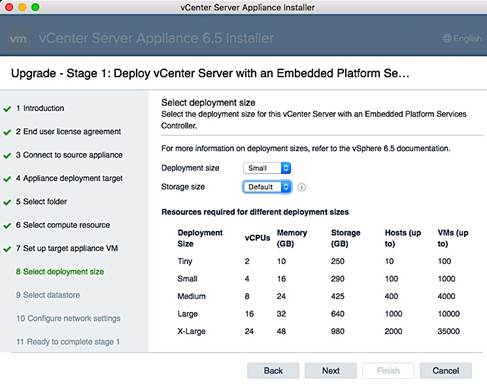Screen dimensions: 487x384
Task: Click the storage size info icon
Action: (301, 187)
